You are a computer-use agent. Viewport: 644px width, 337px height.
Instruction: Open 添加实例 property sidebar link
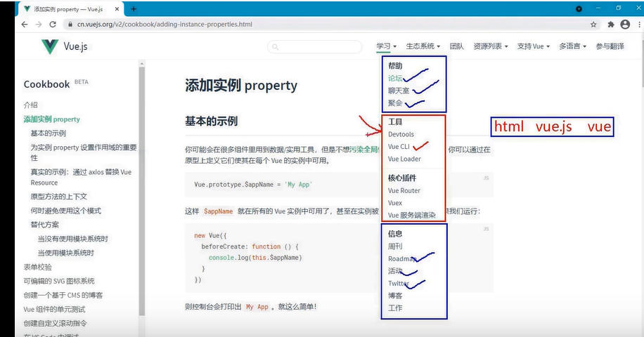point(52,119)
